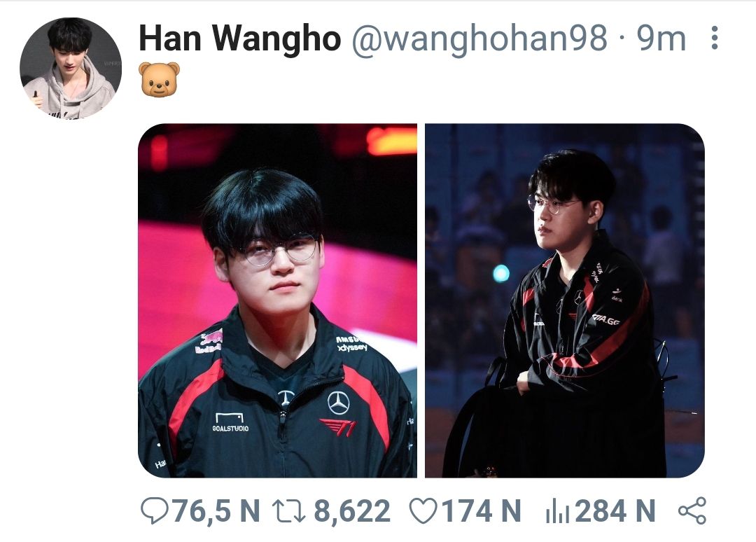
Task: Open the 9m timestamp link
Action: pos(661,38)
